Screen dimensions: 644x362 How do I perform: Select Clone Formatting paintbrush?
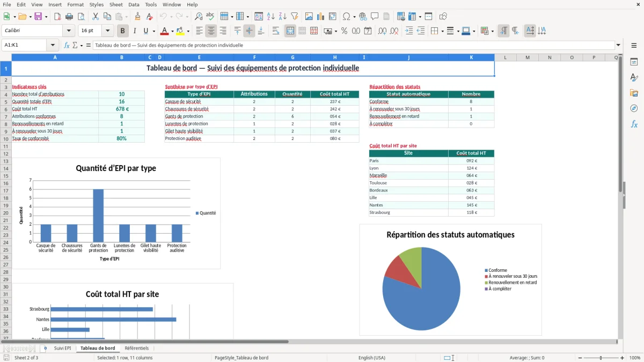(x=137, y=17)
